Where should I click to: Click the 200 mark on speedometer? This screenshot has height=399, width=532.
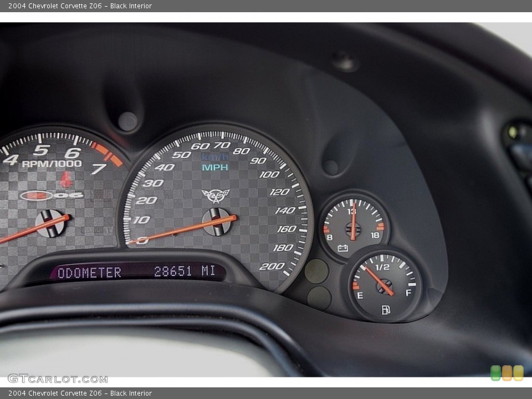pyautogui.click(x=272, y=267)
